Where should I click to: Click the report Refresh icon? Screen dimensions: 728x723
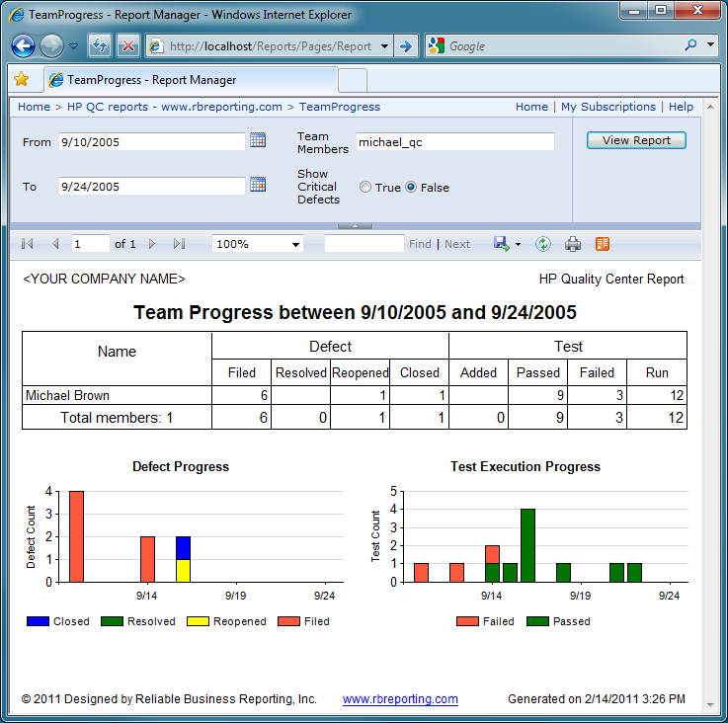click(543, 244)
